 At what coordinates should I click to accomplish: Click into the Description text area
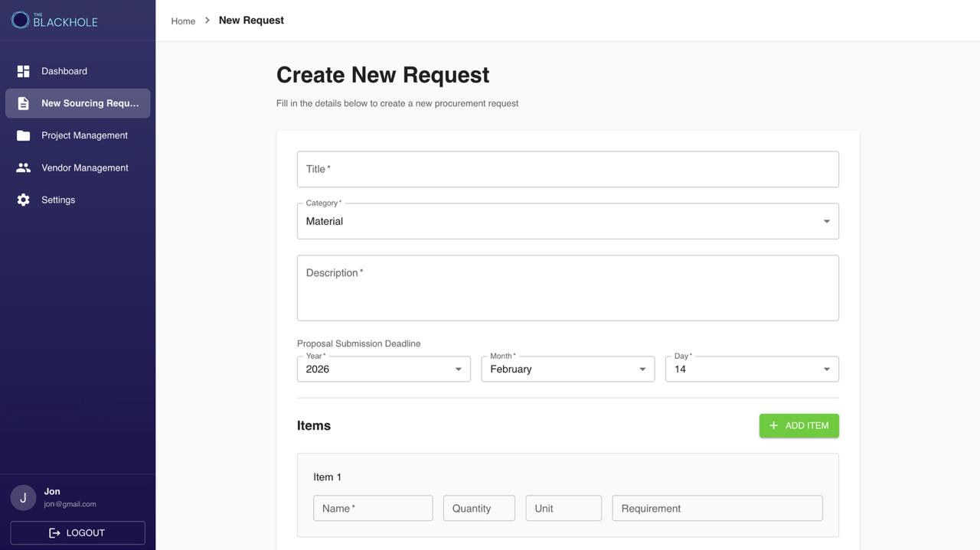[568, 288]
